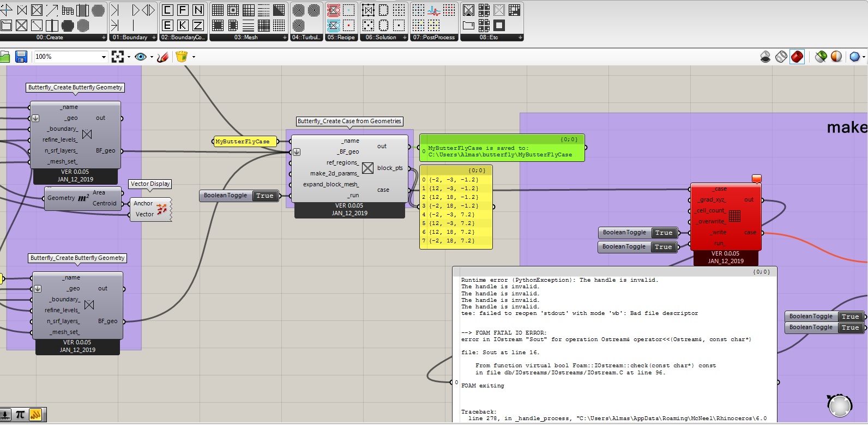Viewport: 868px width, 425px height.
Task: Select the Area component's Centroid output
Action: coord(105,203)
